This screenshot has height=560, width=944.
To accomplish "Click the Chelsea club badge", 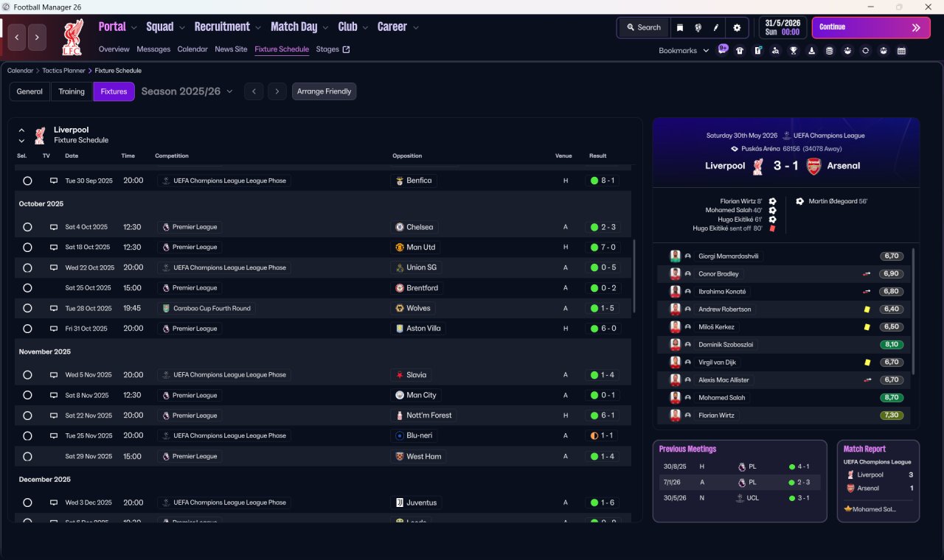I will [x=400, y=227].
